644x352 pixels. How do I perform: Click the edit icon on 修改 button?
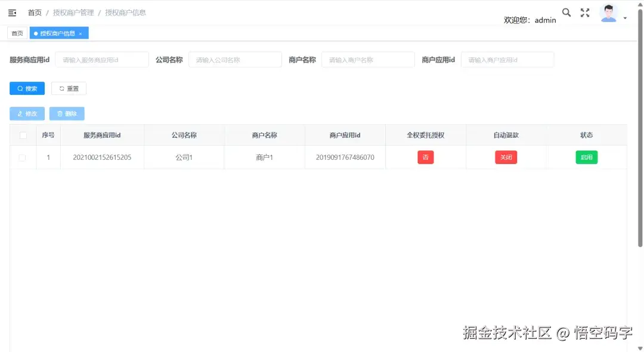pyautogui.click(x=20, y=113)
